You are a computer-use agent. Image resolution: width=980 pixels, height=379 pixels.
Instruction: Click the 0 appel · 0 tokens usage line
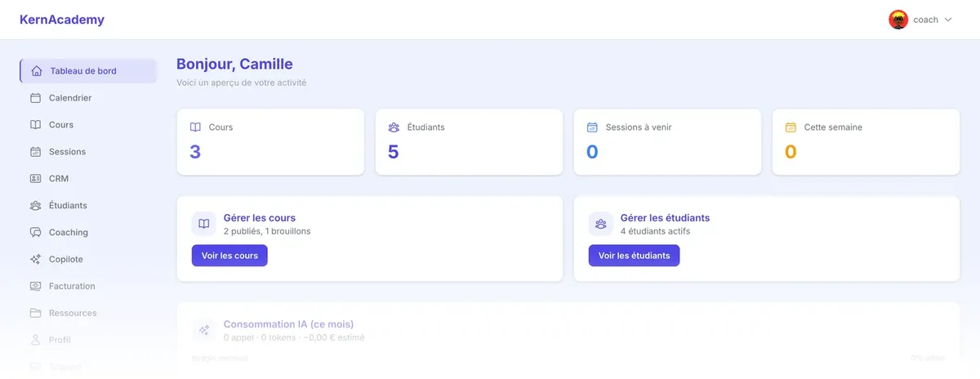pyautogui.click(x=294, y=338)
